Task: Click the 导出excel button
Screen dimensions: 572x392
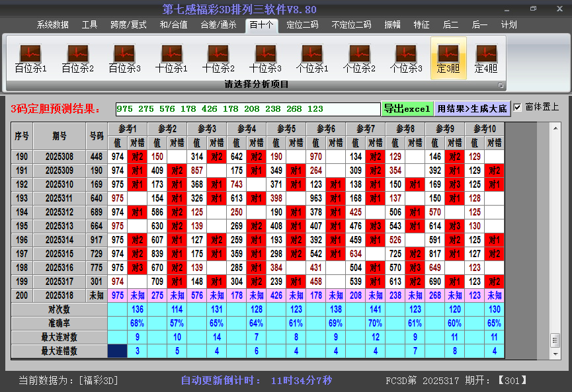Action: [x=407, y=108]
